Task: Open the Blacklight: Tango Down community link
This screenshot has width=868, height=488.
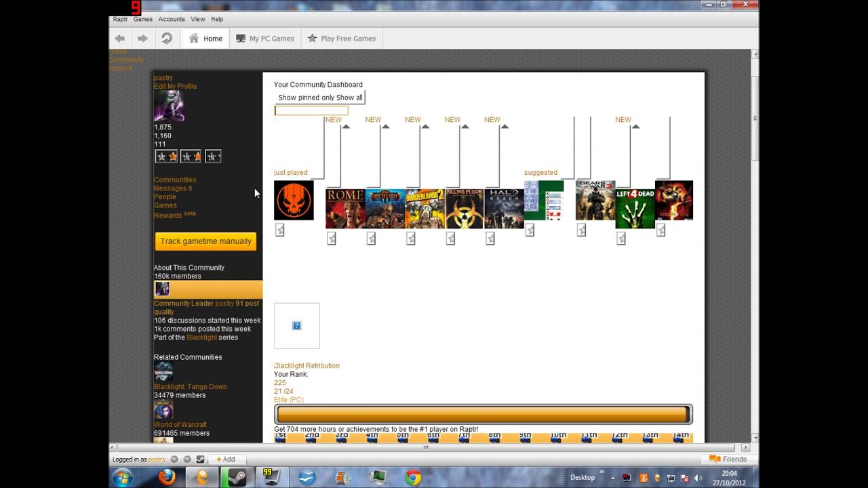Action: point(190,386)
